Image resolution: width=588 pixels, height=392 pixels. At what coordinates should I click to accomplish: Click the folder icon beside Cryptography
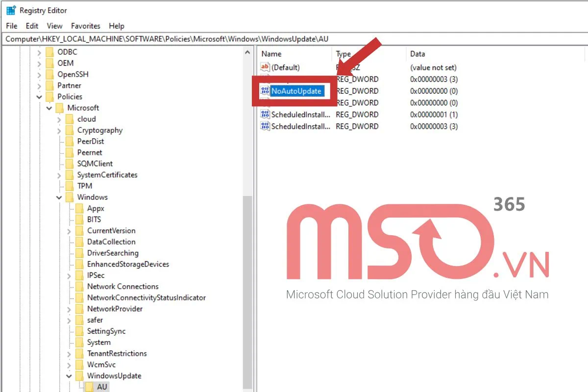tap(70, 130)
